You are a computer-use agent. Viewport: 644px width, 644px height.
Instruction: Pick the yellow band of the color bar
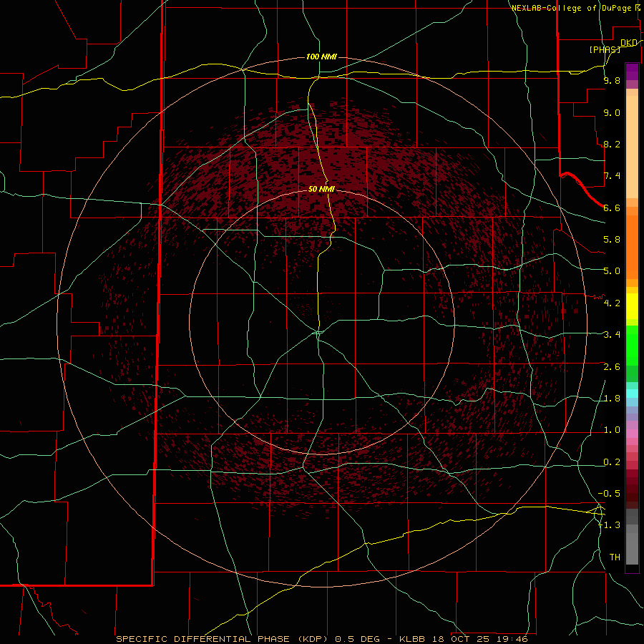coord(632,306)
